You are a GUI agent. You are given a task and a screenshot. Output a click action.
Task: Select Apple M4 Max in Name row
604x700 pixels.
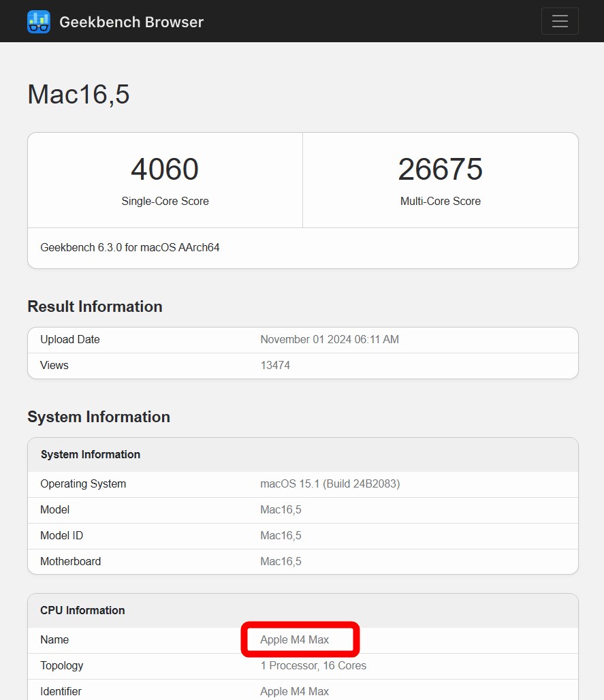pos(295,639)
